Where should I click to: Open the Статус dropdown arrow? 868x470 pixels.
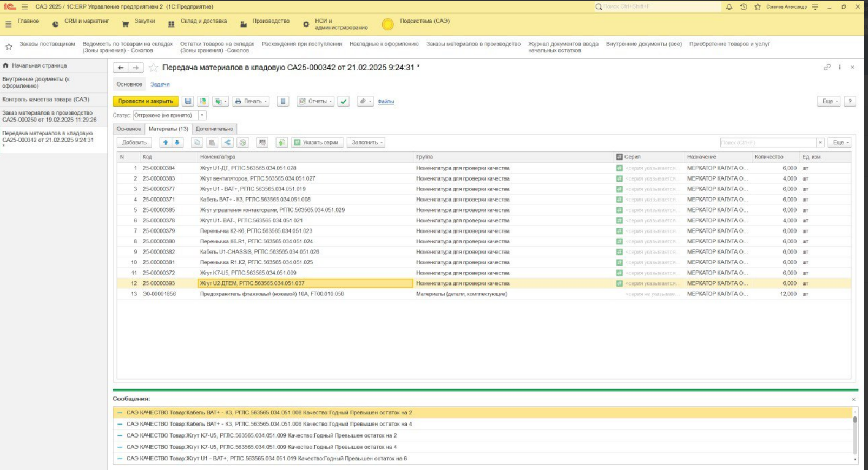click(x=202, y=115)
